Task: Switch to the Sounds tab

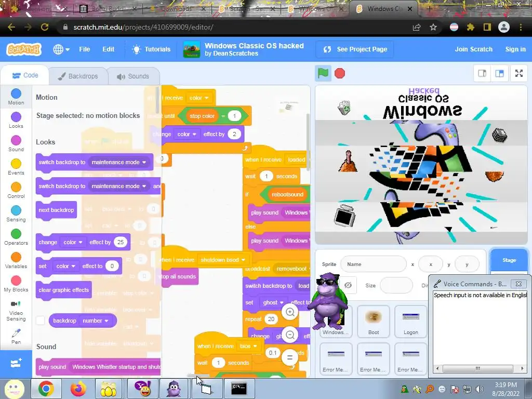Action: [x=134, y=76]
